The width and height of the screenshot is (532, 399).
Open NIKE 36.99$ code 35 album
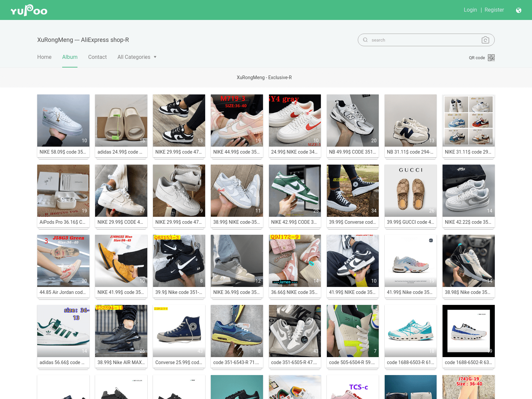[x=237, y=266]
